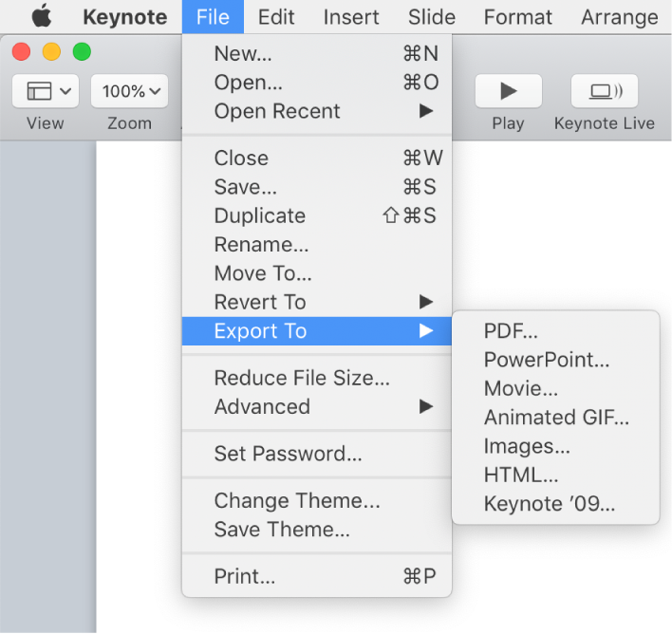Viewport: 672px width, 634px height.
Task: Export presentation to PowerPoint…
Action: (x=547, y=360)
